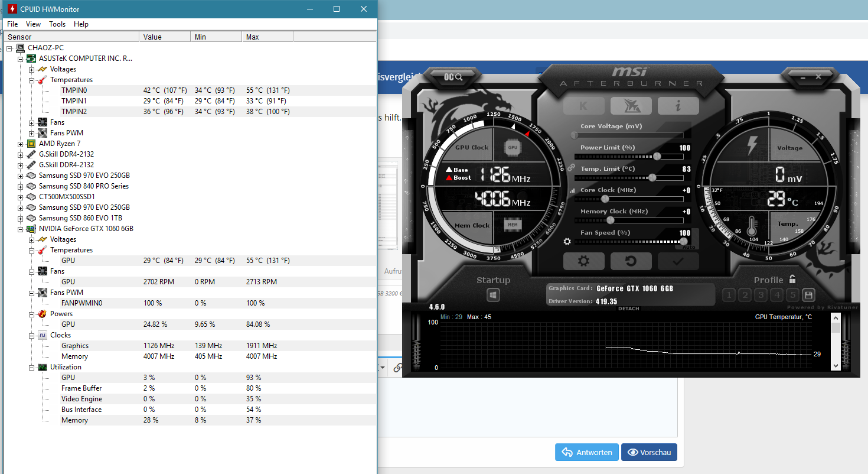Click the Fan Speed slider handle

(x=684, y=241)
